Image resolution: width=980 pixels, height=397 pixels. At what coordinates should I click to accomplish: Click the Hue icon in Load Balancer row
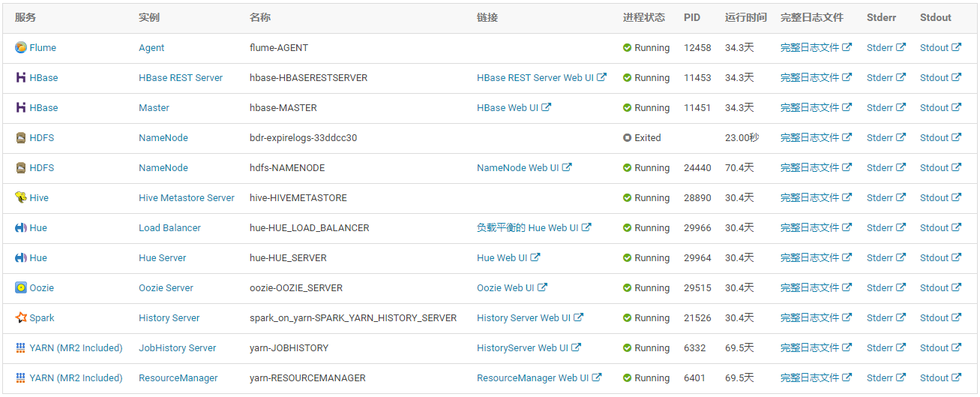click(21, 227)
